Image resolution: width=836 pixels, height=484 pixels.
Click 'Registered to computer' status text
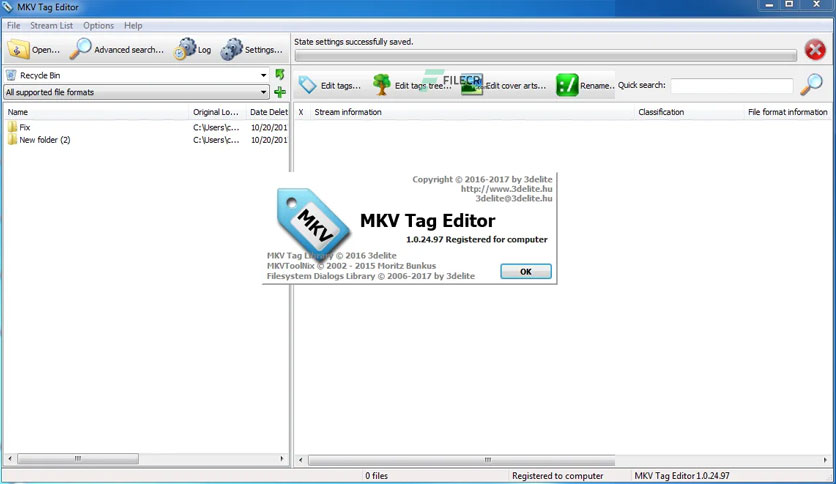(557, 475)
